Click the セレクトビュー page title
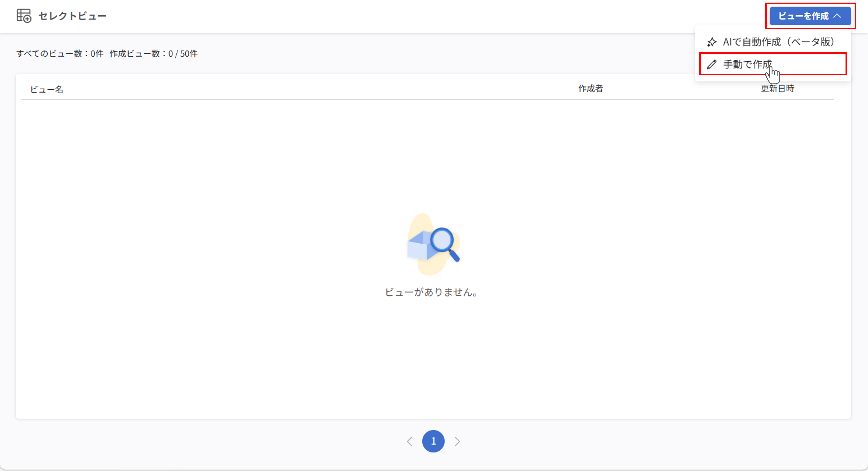Viewport: 868px width, 471px height. click(72, 16)
